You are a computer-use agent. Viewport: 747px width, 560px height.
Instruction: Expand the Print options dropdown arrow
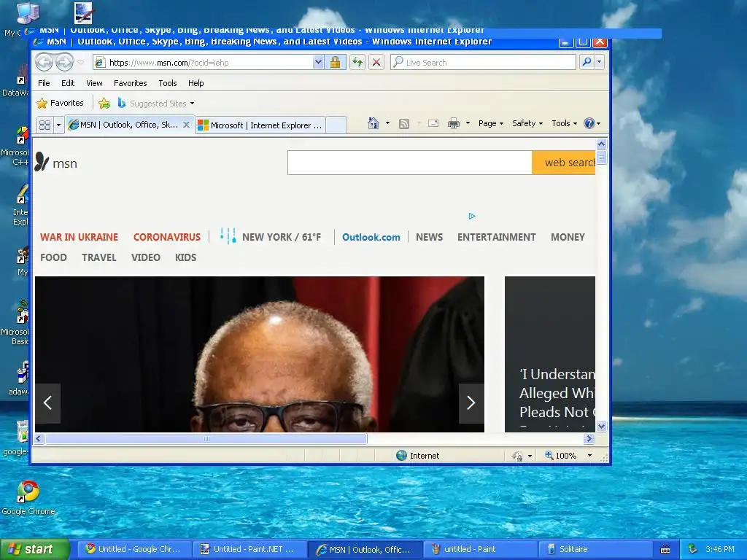[468, 123]
